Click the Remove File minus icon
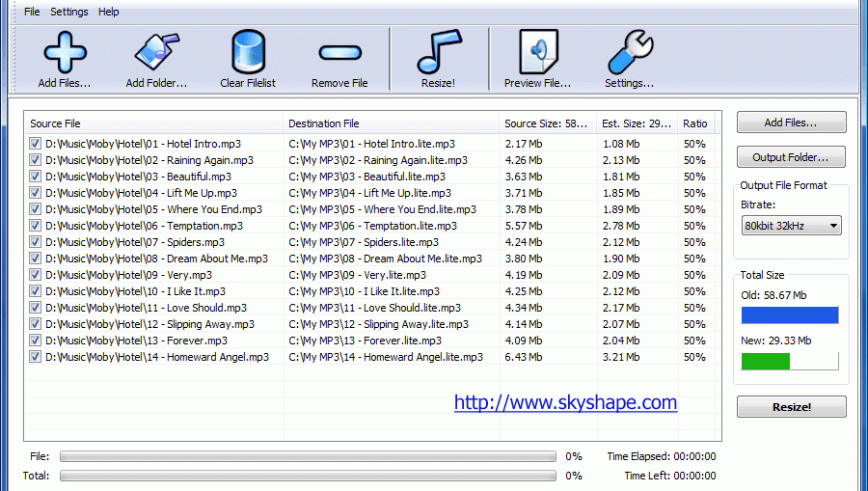Image resolution: width=868 pixels, height=491 pixels. [x=339, y=53]
